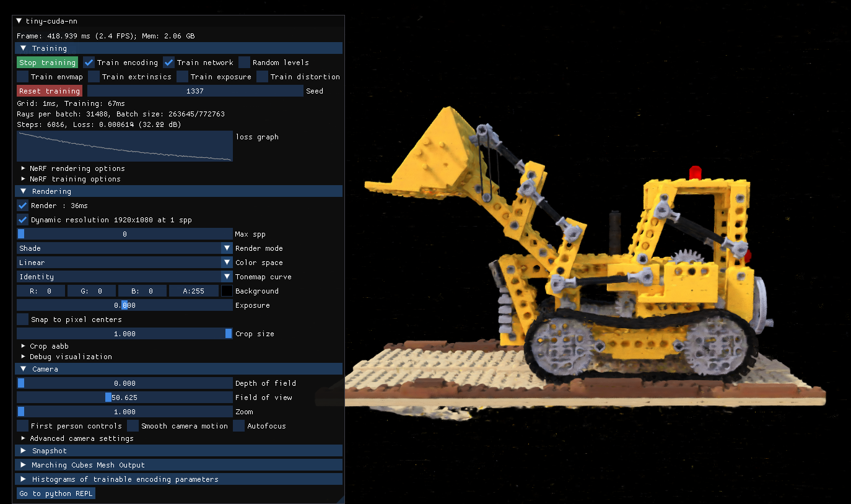Click the Zoom slider

(x=124, y=412)
